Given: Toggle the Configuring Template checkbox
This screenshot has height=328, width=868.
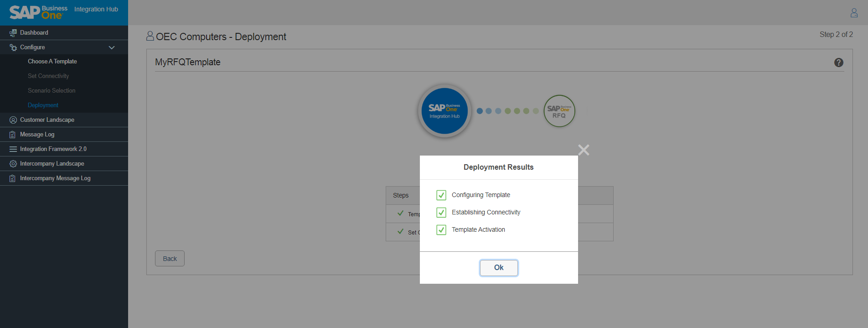Looking at the screenshot, I should pyautogui.click(x=441, y=195).
